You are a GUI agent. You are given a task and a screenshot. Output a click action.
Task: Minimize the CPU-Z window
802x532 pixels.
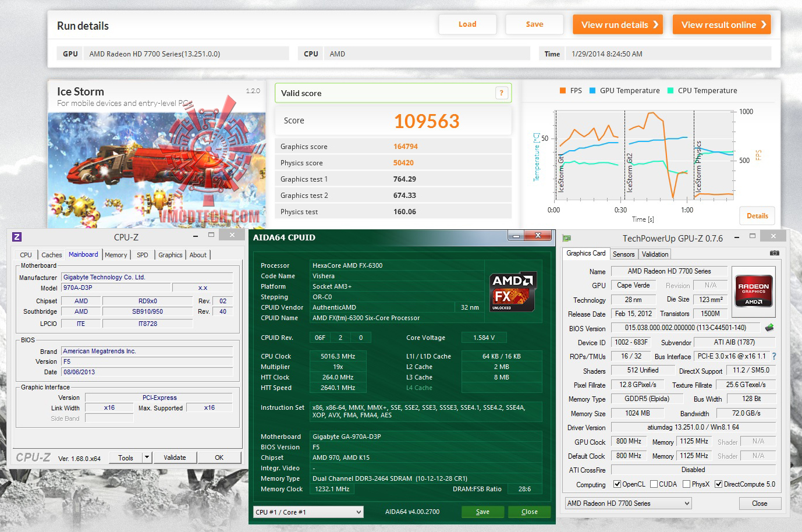pyautogui.click(x=195, y=235)
